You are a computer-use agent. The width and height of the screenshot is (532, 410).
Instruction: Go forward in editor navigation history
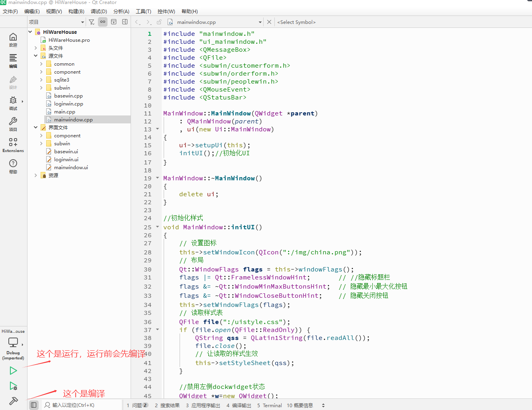(149, 22)
